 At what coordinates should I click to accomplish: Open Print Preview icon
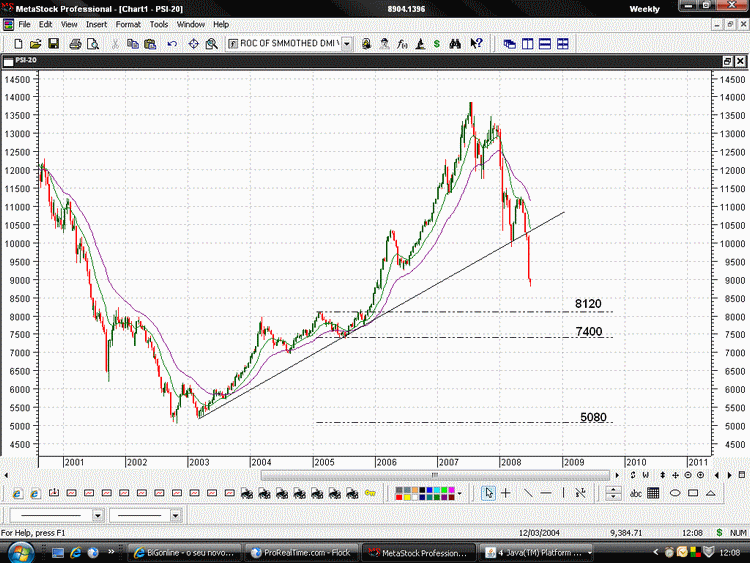point(93,44)
